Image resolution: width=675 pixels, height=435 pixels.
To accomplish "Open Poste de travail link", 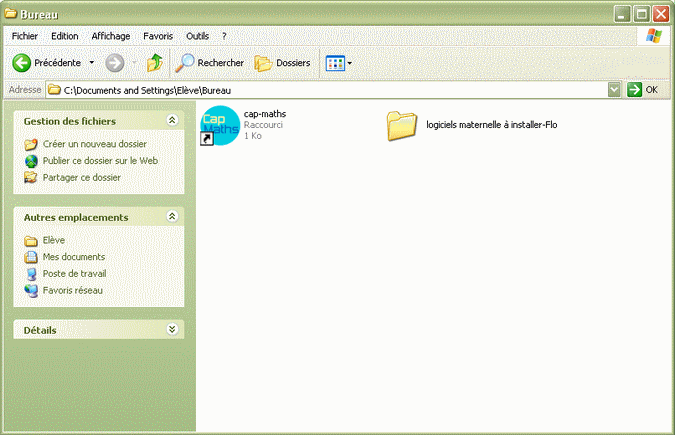I will click(x=74, y=273).
